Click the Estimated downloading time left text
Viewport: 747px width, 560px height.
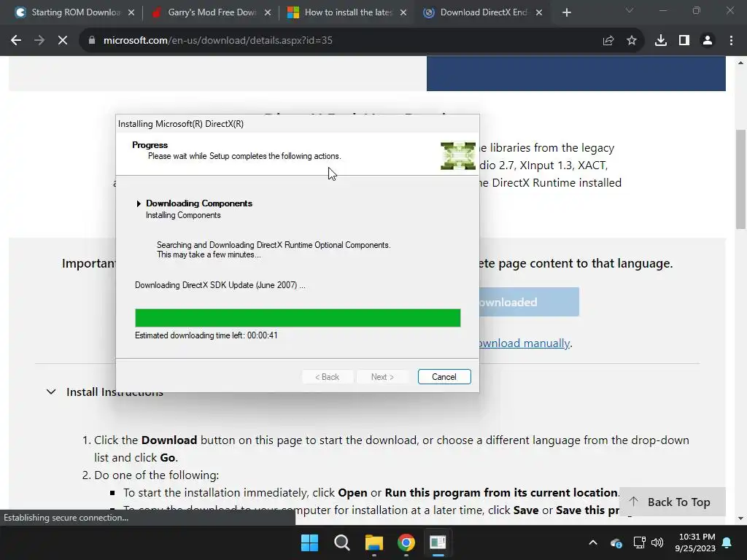(x=206, y=335)
